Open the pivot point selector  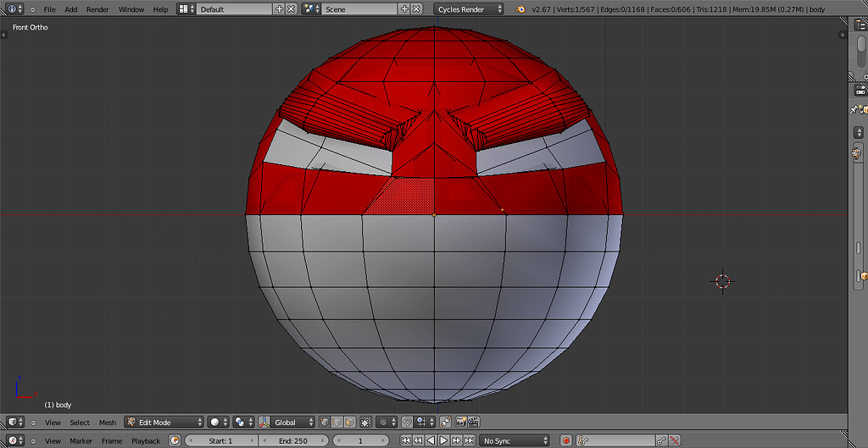point(243,422)
